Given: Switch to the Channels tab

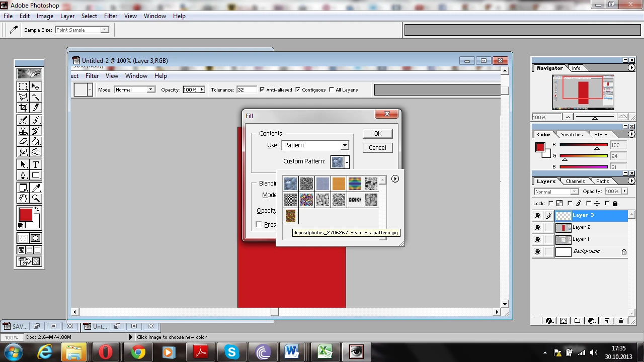Looking at the screenshot, I should (575, 181).
